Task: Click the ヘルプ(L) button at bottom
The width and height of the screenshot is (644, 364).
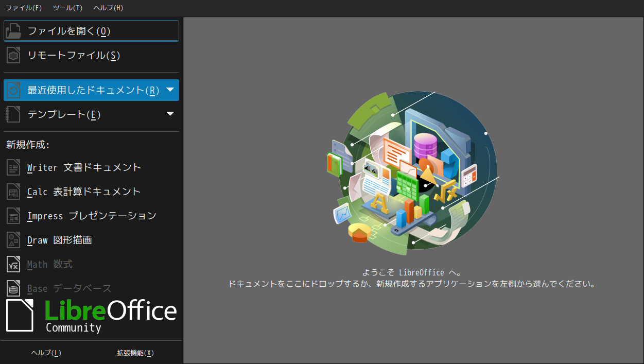Action: (46, 353)
